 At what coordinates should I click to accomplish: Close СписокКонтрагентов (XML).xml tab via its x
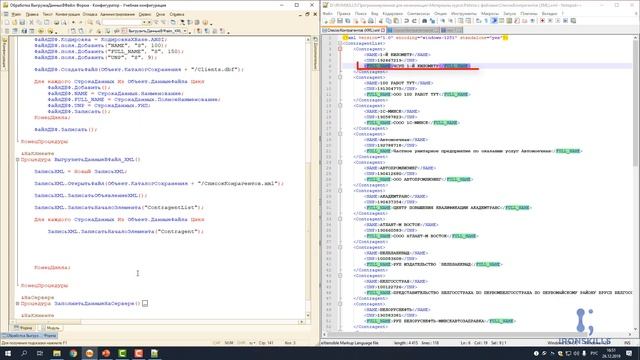pos(383,30)
